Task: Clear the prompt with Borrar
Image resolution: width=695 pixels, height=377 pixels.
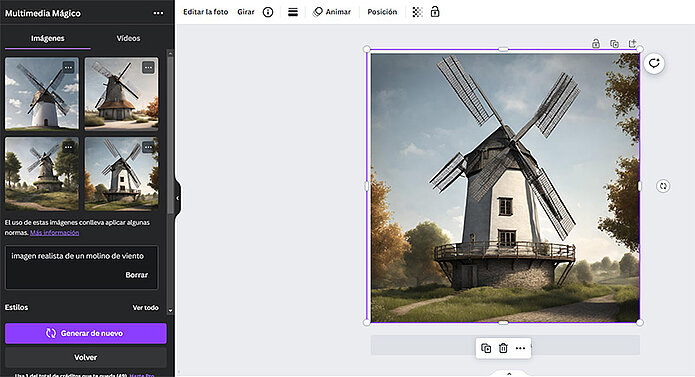Action: tap(137, 275)
